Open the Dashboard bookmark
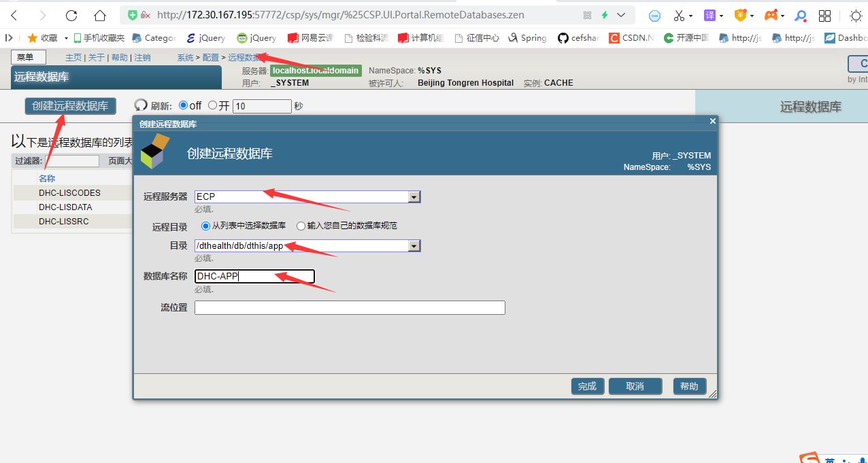Viewport: 868px width, 463px height. tap(846, 38)
